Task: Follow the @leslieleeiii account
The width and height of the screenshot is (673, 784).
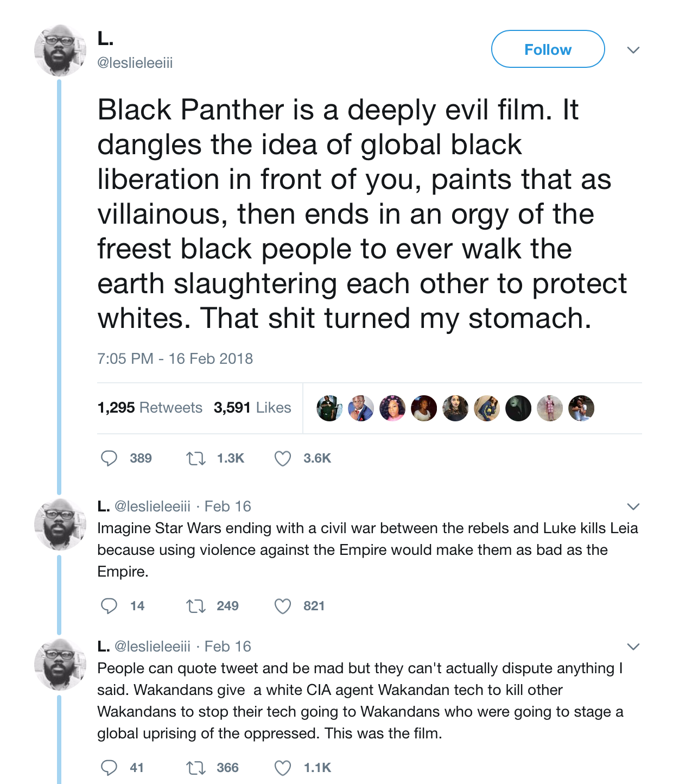Action: 548,49
